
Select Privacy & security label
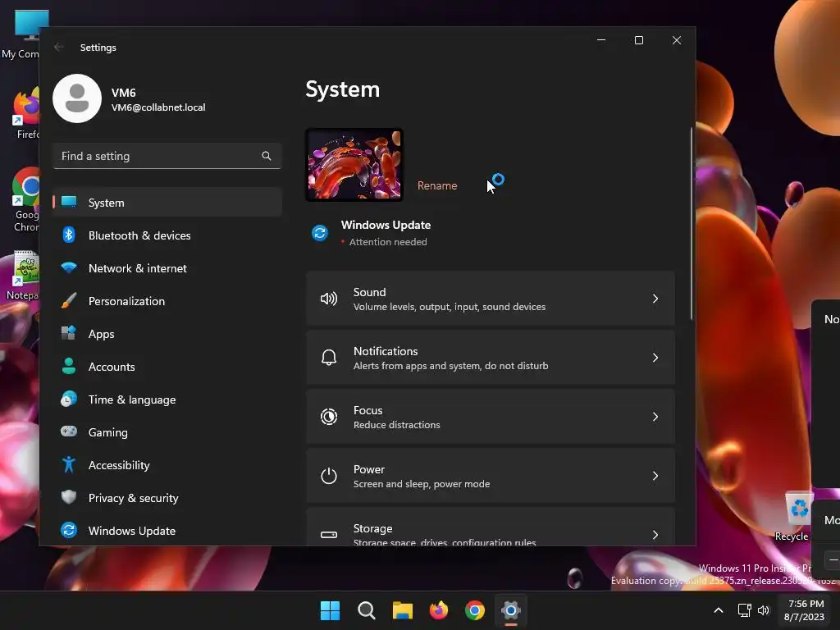134,498
